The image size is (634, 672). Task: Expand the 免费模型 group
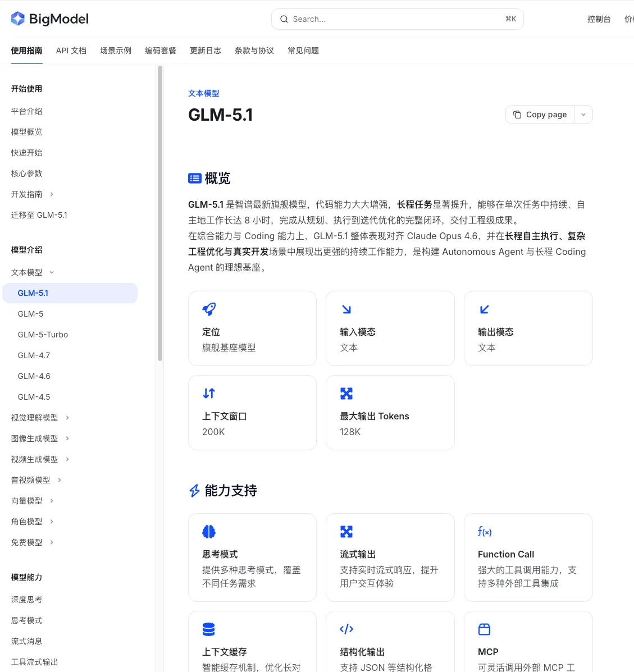pyautogui.click(x=52, y=542)
